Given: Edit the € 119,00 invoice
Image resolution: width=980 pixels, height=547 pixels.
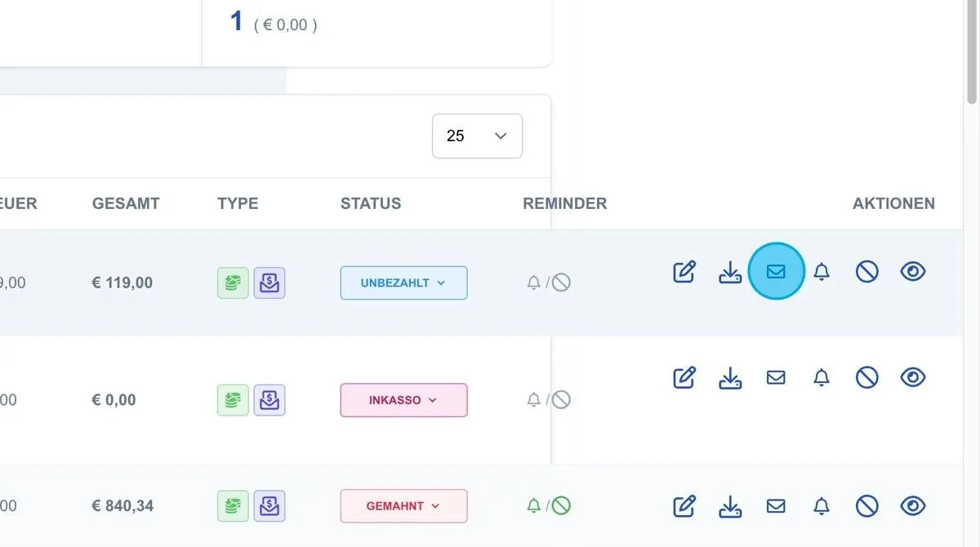Looking at the screenshot, I should pyautogui.click(x=684, y=271).
